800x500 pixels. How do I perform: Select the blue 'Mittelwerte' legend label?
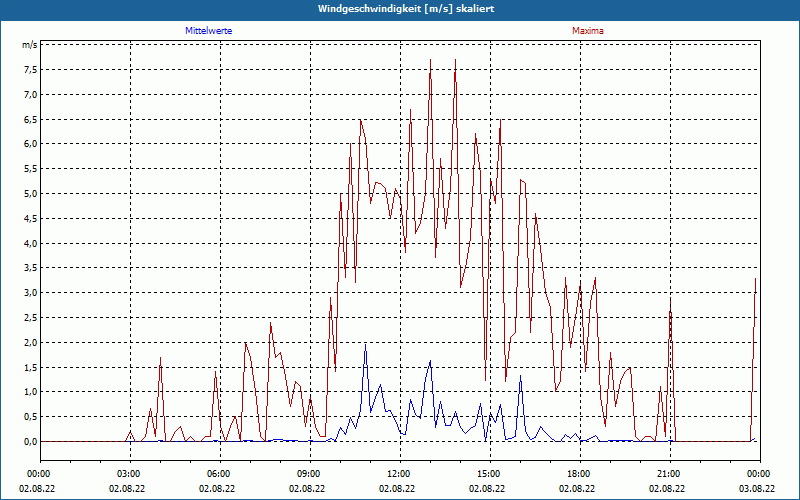point(209,31)
